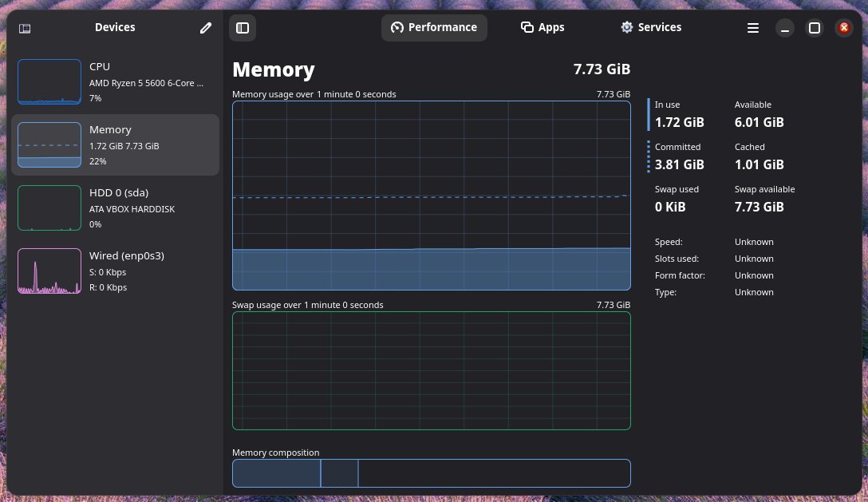Click the CPU usage mini graph thumbnail
The width and height of the screenshot is (868, 502).
point(49,82)
